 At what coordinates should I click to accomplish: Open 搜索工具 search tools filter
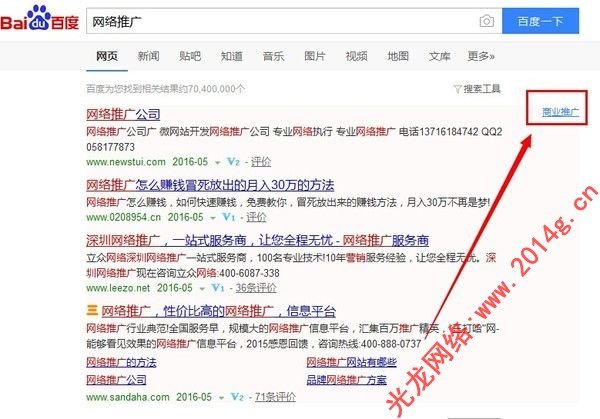(477, 89)
